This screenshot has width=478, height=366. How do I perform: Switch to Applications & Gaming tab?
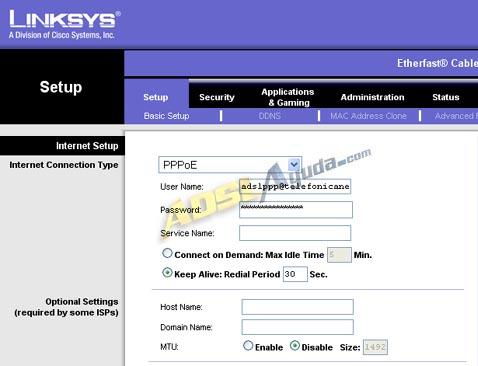(288, 97)
